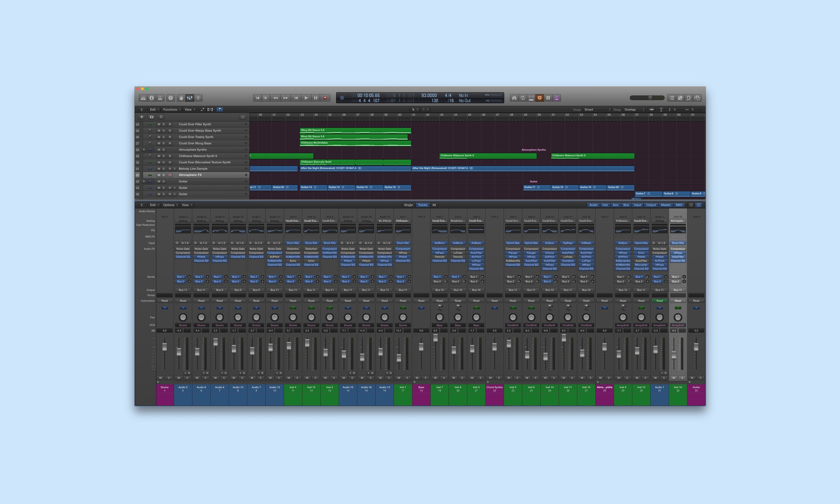Open Bus 11 output on Audio 5 strip

coord(183,290)
